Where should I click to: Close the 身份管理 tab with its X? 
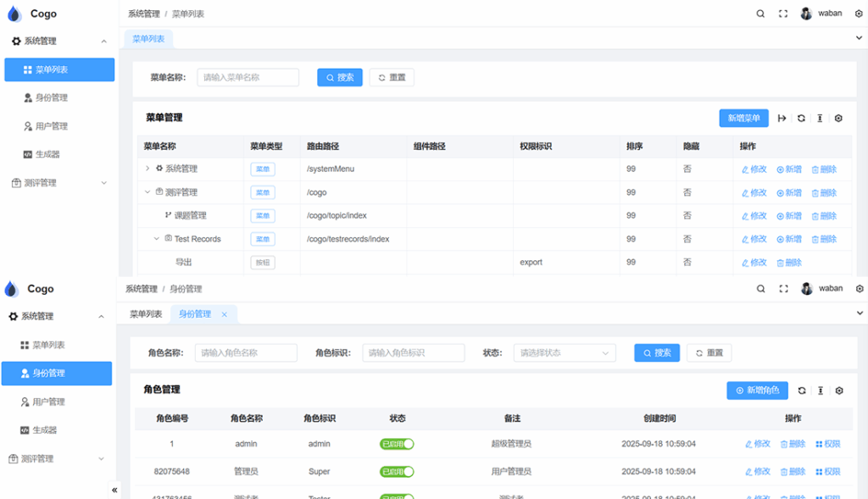pyautogui.click(x=225, y=314)
